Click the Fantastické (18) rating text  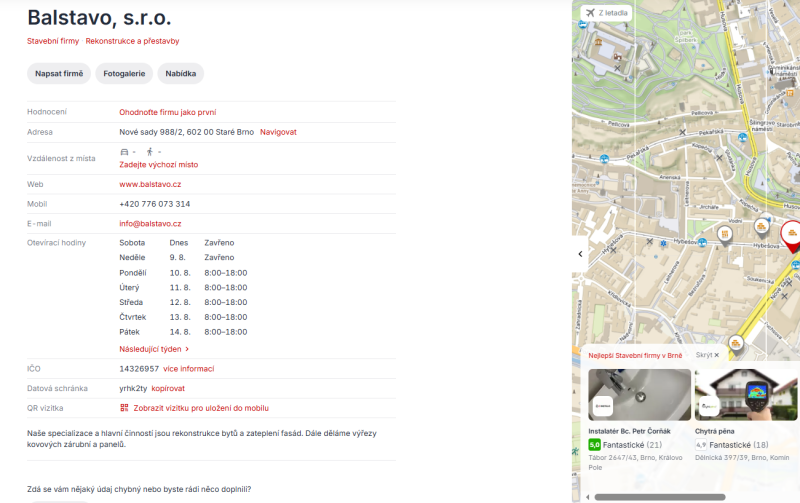[739, 445]
